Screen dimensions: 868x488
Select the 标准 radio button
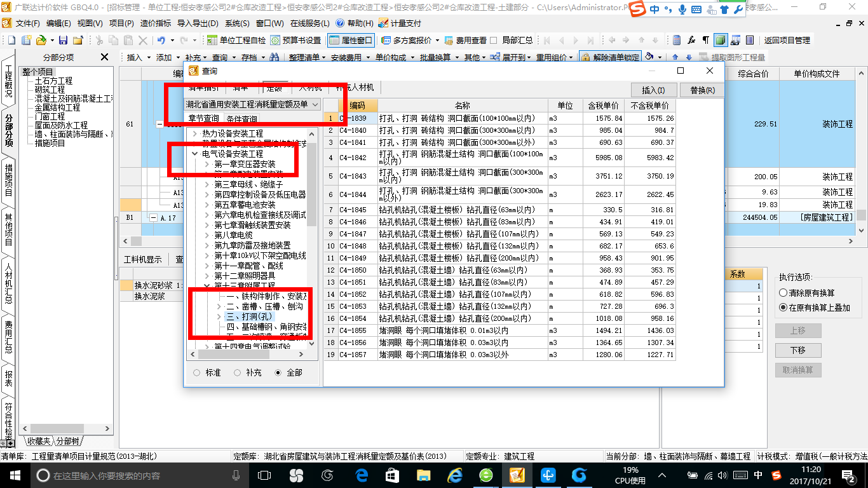click(x=196, y=372)
